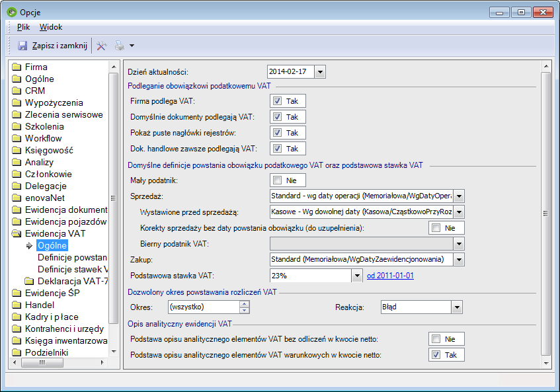Click the enovaNet folder icon
The height and width of the screenshot is (392, 560).
[x=17, y=198]
